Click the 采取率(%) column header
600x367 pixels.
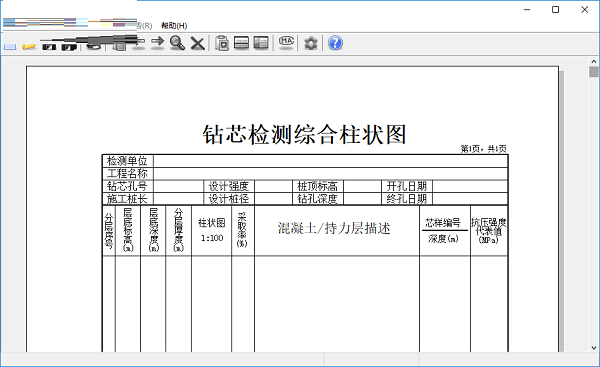pyautogui.click(x=243, y=230)
